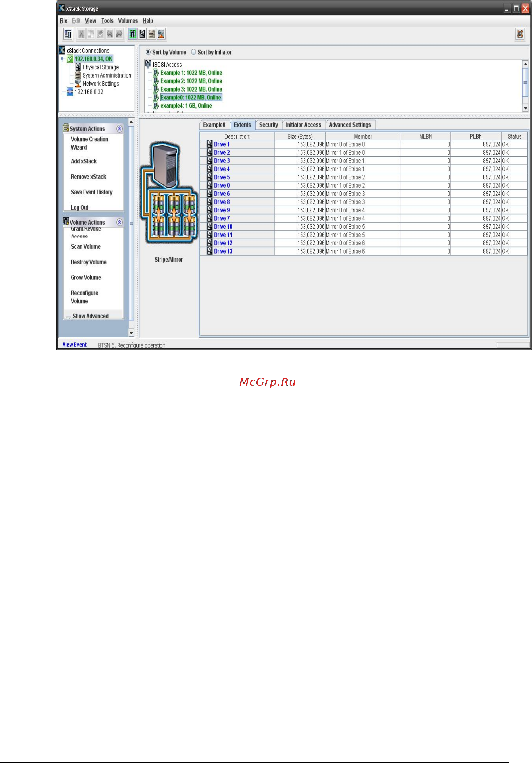Click volume icon next to Example 1
The image size is (532, 763).
pyautogui.click(x=156, y=73)
